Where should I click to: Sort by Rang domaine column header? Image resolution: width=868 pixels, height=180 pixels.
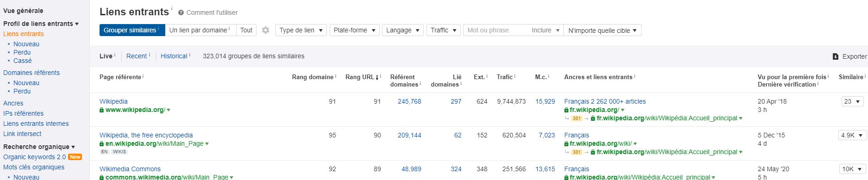[x=312, y=77]
